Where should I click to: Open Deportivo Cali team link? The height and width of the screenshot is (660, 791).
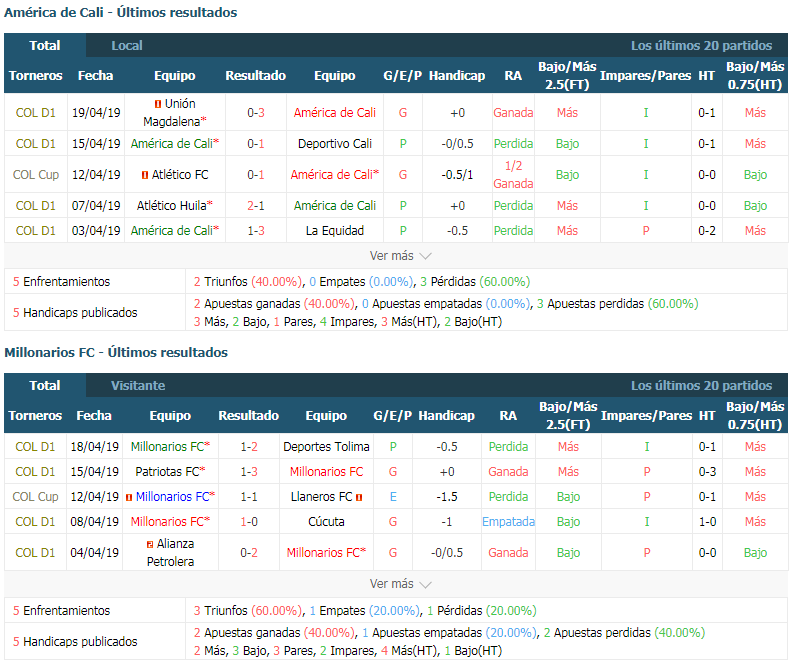[x=335, y=144]
